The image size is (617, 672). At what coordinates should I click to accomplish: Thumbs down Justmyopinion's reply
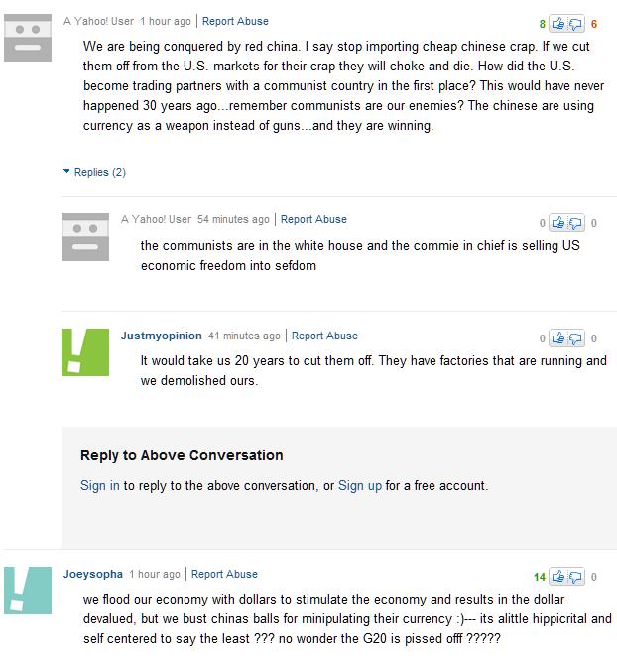point(576,338)
